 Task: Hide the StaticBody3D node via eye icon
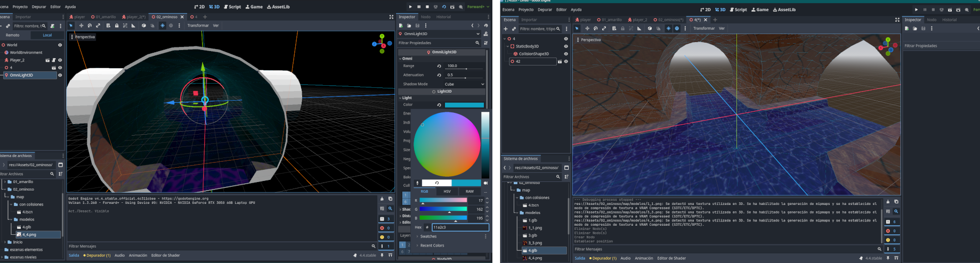(566, 46)
